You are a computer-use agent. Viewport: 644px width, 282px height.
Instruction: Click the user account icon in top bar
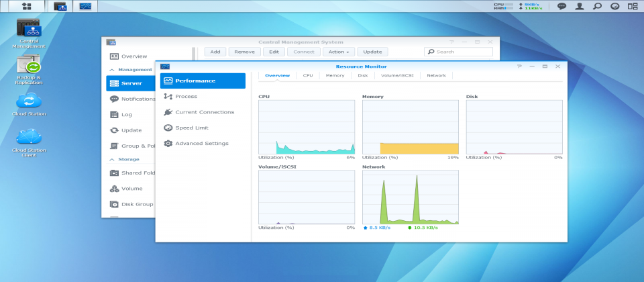(x=579, y=6)
